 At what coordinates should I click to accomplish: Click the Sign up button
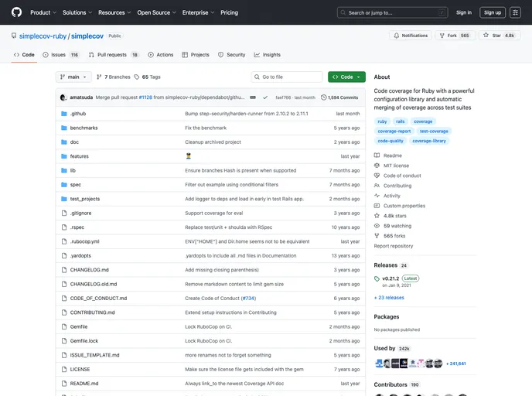[x=493, y=12]
